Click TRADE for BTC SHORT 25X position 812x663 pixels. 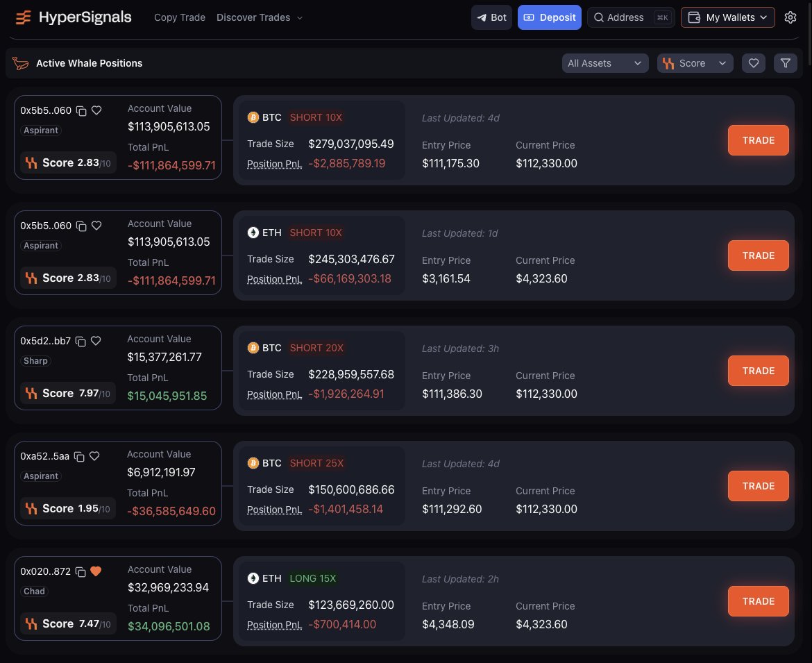pyautogui.click(x=758, y=486)
